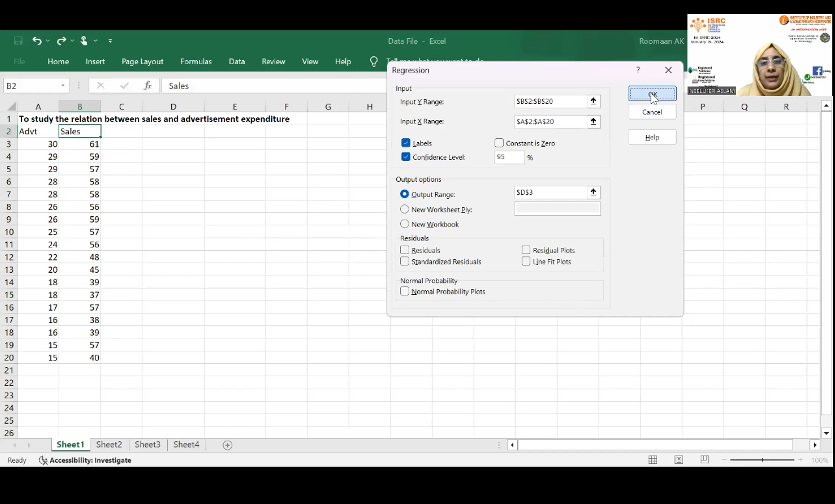Expand the Undo history dropdown arrow
Image resolution: width=835 pixels, height=504 pixels.
coord(48,41)
